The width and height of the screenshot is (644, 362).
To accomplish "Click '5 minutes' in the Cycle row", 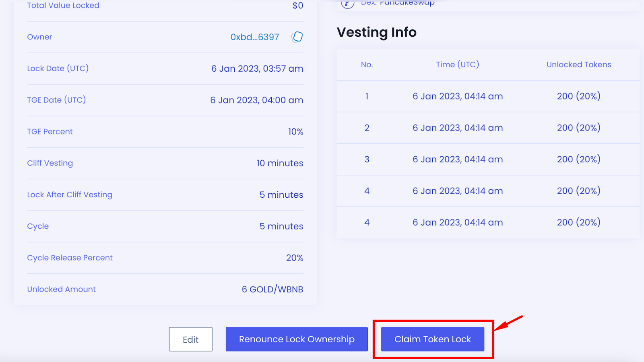I will point(281,226).
